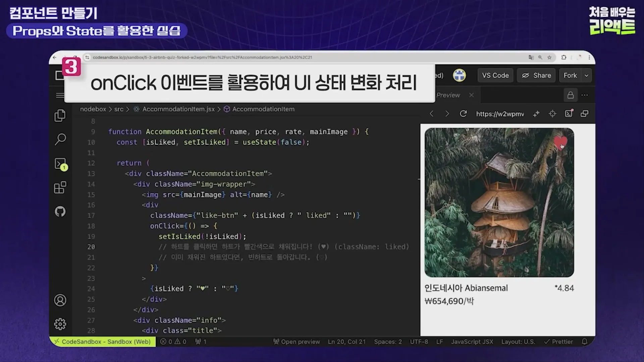
Task: Click the CodeSandbox - Sandbox (Web) status item
Action: tap(103, 342)
